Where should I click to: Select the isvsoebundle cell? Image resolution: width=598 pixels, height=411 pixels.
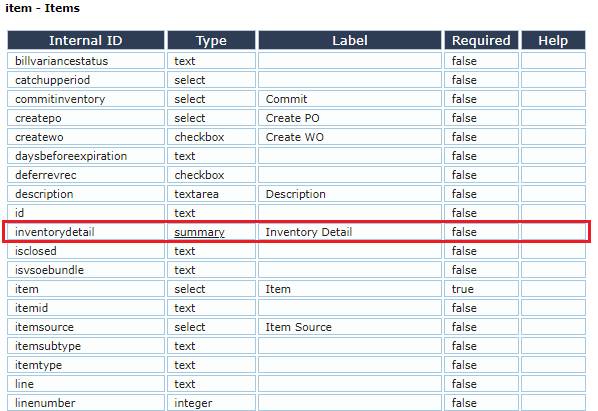(86, 270)
